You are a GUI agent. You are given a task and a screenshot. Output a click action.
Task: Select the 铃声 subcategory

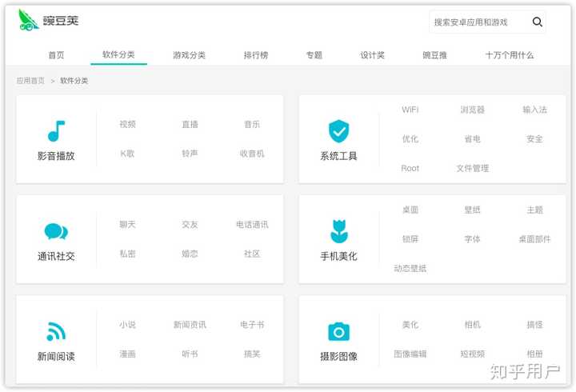point(190,154)
